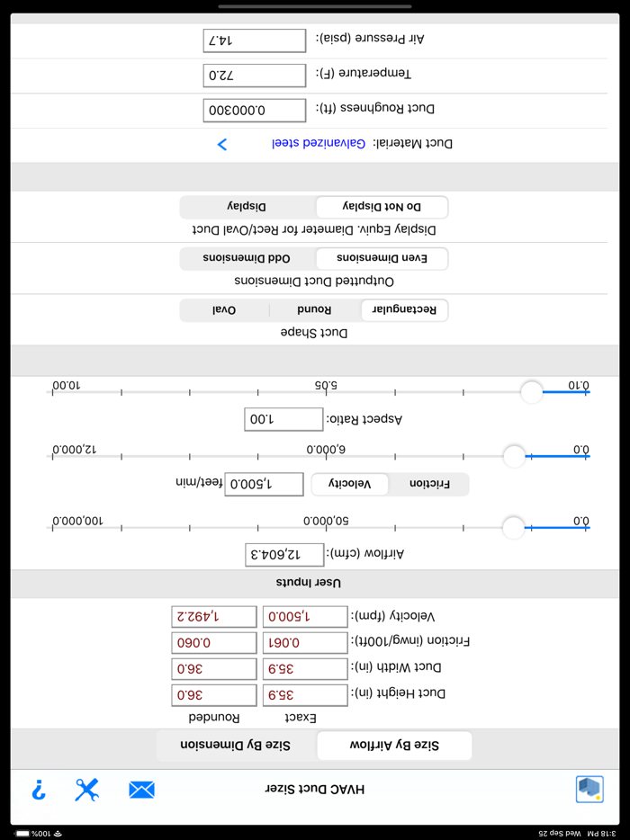Select Odd Dimensions output
The height and width of the screenshot is (840, 630).
click(247, 259)
